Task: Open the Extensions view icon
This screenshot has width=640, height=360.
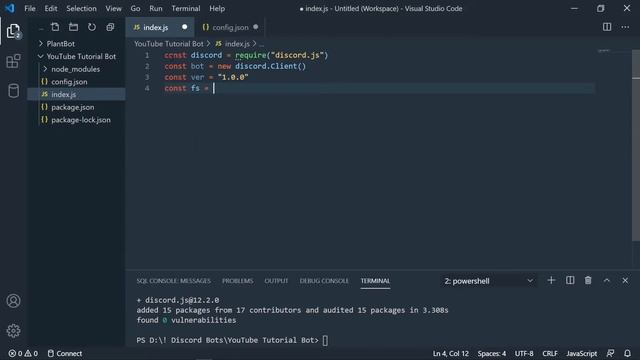Action: (13, 61)
